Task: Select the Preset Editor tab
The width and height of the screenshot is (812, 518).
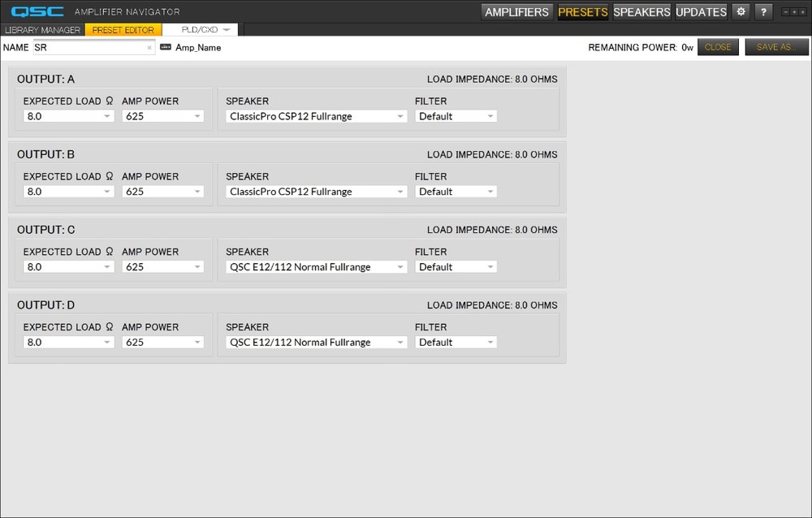Action: [123, 30]
